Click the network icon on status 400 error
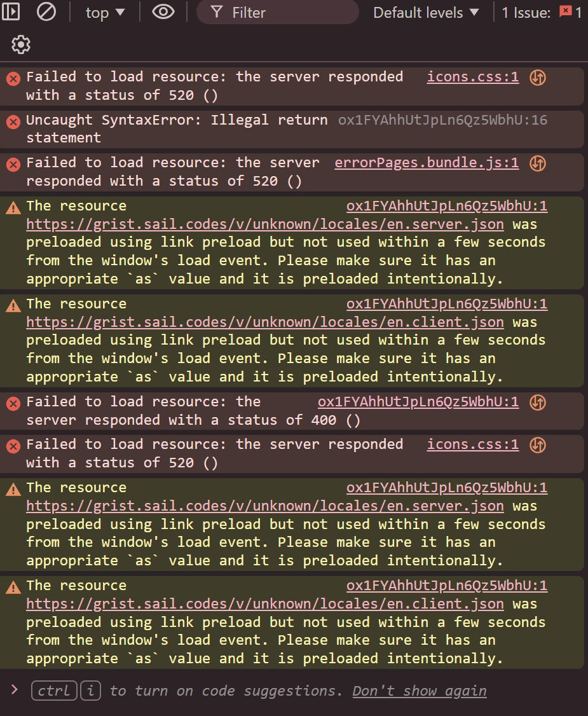Screen dimensions: 588x716 538,403
